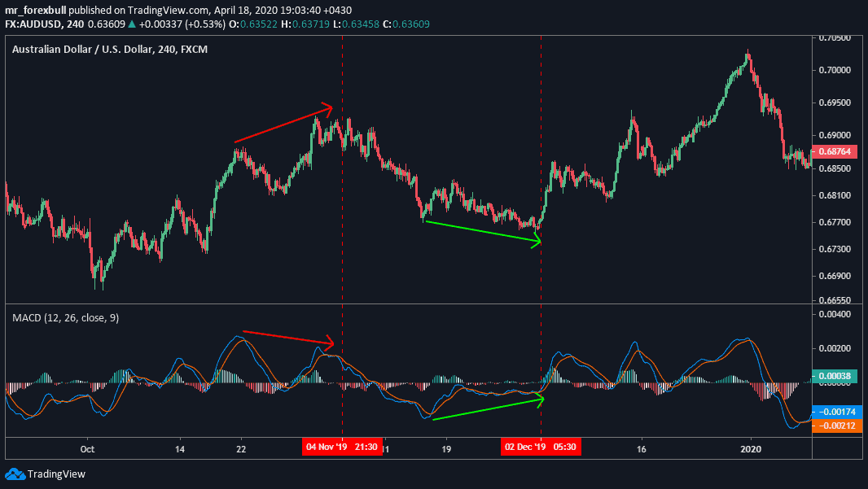The image size is (868, 489).
Task: Click the 04 Nov '19 21:30 timestamp marker
Action: tap(343, 447)
